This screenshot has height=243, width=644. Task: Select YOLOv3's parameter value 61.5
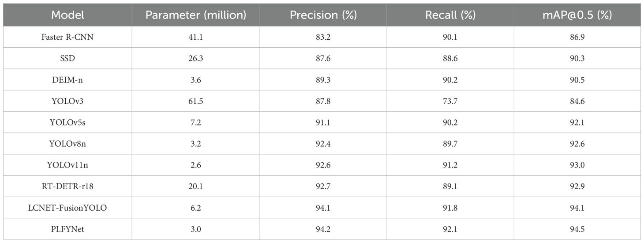pyautogui.click(x=195, y=101)
